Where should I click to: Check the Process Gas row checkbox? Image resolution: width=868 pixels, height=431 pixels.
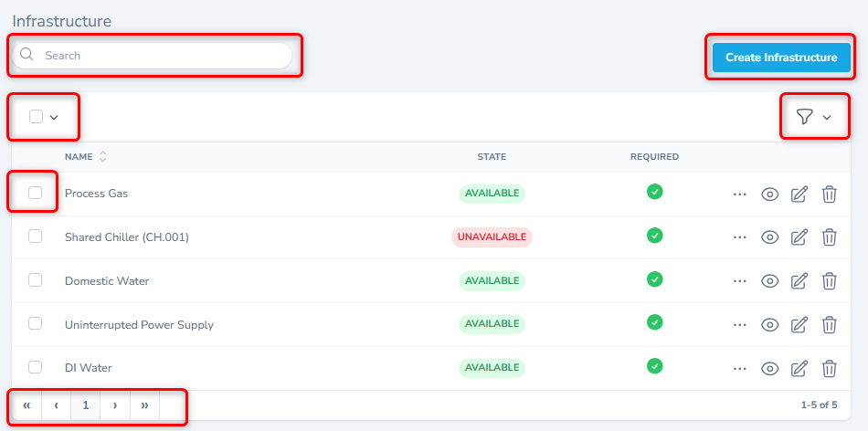[35, 193]
